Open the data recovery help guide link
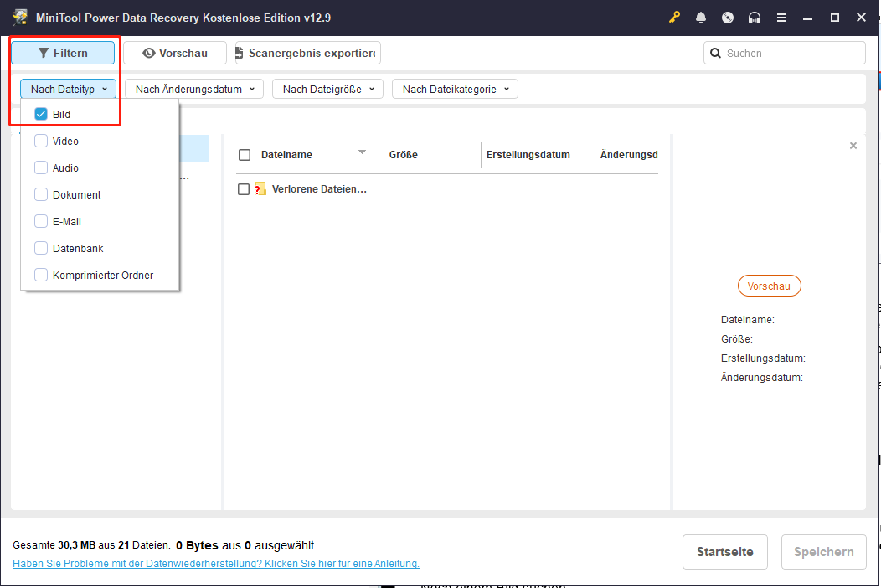The width and height of the screenshot is (881, 588). point(216,563)
